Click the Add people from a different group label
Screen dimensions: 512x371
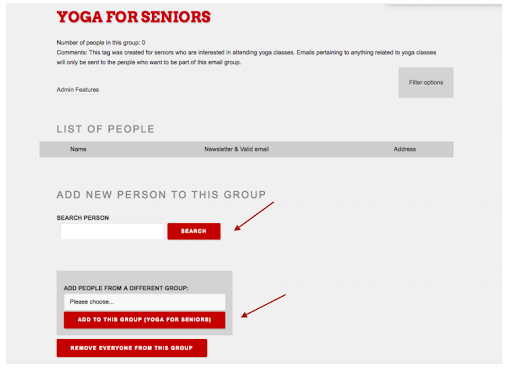coord(126,288)
